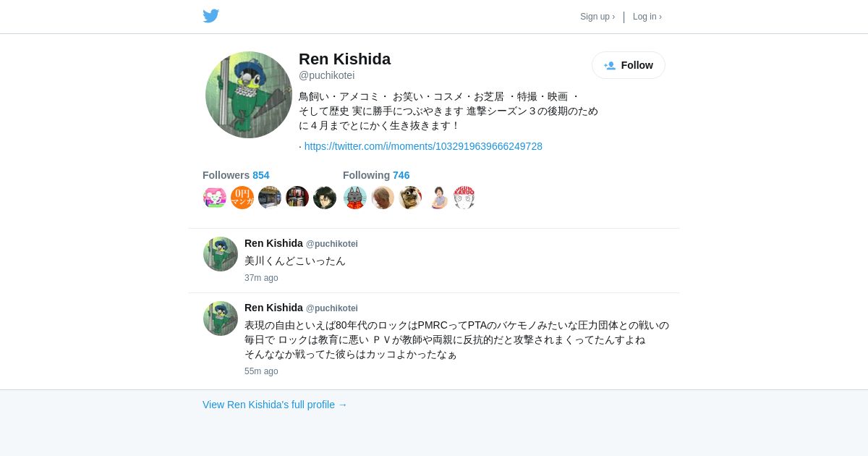The width and height of the screenshot is (868, 456).
Task: Open the tweet timestamp 37m ago
Action: (x=261, y=278)
